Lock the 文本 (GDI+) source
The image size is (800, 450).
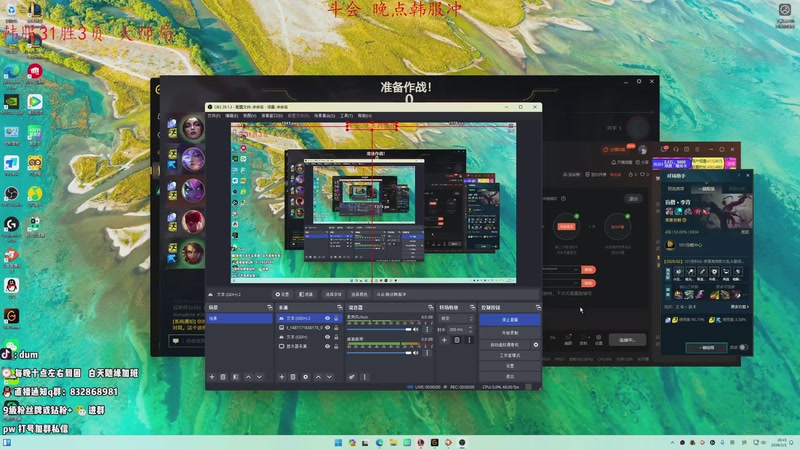click(x=337, y=338)
